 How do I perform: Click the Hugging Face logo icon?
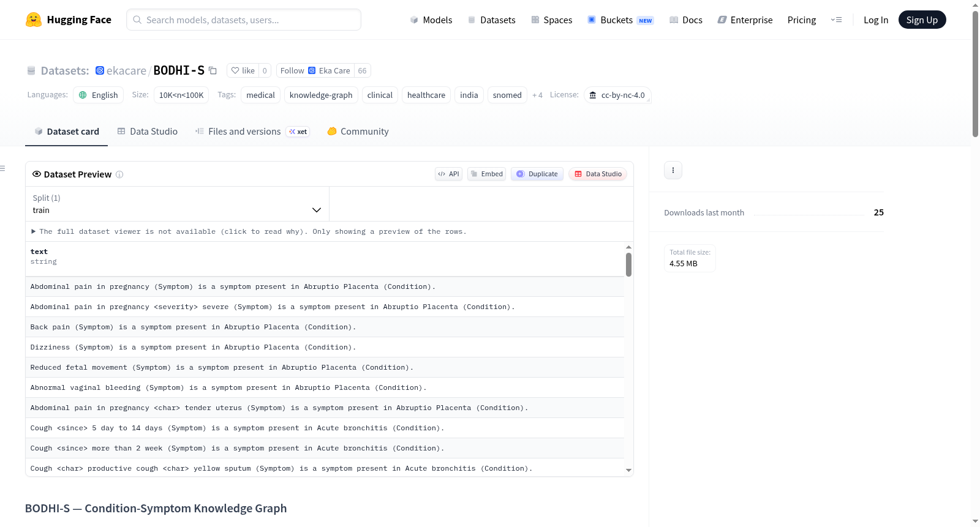coord(34,20)
